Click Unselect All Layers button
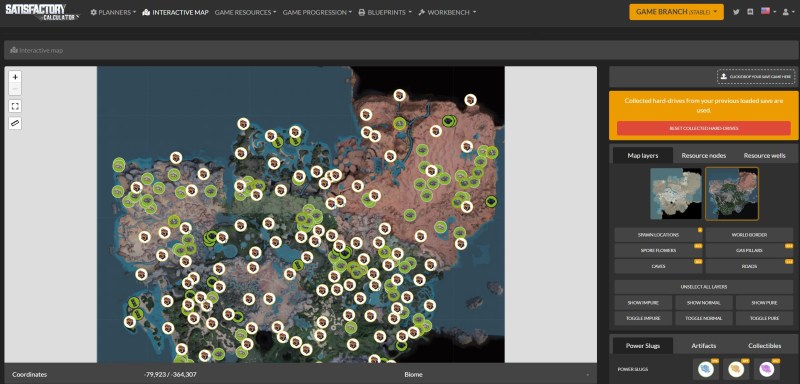 (704, 287)
